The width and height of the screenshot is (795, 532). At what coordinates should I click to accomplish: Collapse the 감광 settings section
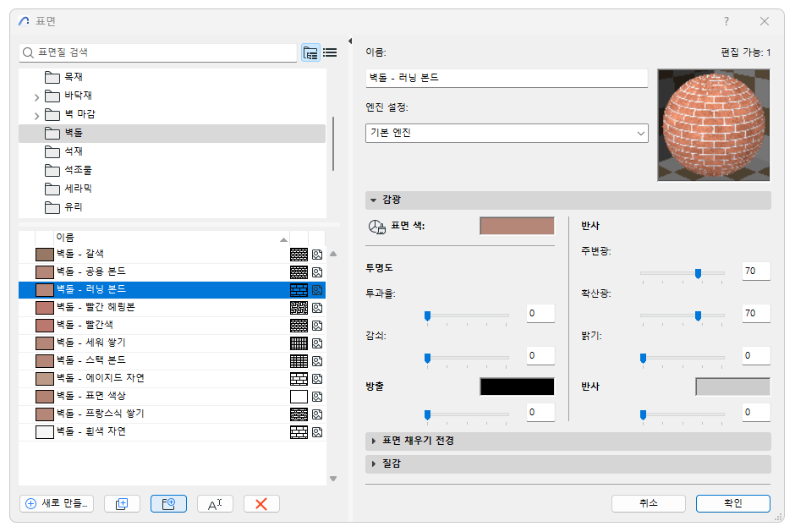(x=373, y=200)
